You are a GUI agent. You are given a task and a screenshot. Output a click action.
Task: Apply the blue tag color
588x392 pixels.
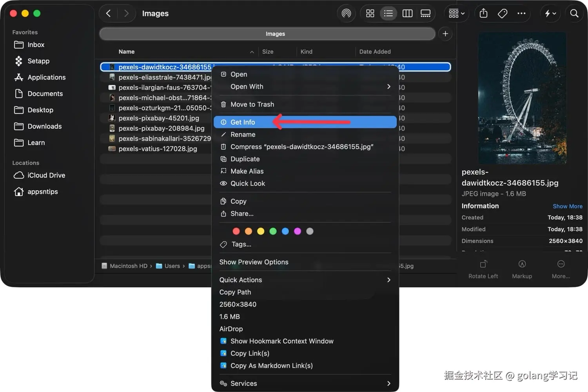point(285,231)
